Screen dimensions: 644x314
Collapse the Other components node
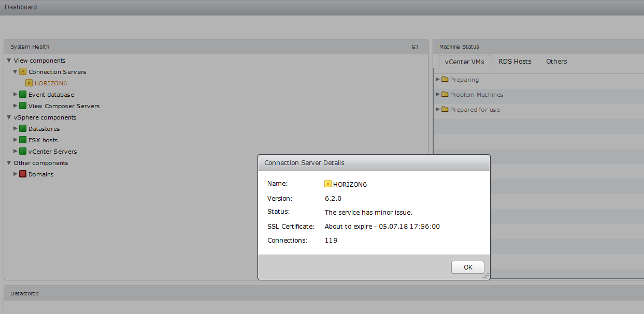click(9, 163)
